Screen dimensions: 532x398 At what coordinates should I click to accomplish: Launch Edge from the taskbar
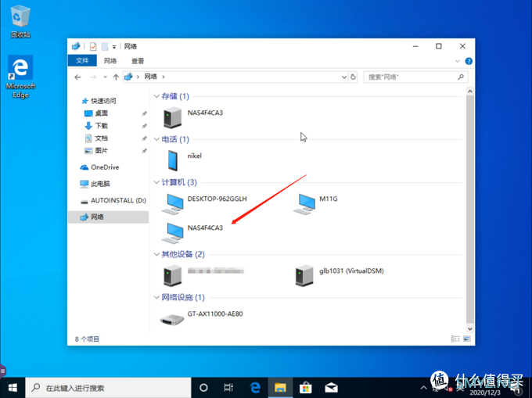[255, 388]
